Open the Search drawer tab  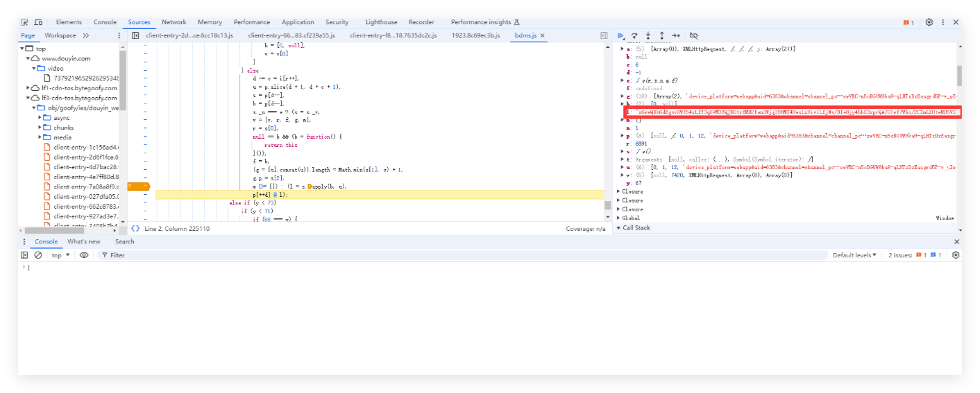tap(124, 242)
